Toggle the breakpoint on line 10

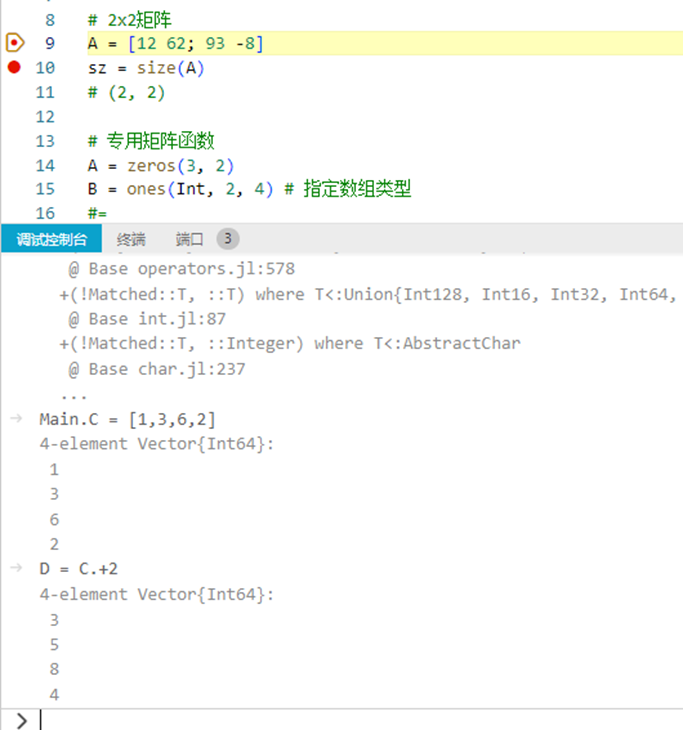[x=14, y=68]
